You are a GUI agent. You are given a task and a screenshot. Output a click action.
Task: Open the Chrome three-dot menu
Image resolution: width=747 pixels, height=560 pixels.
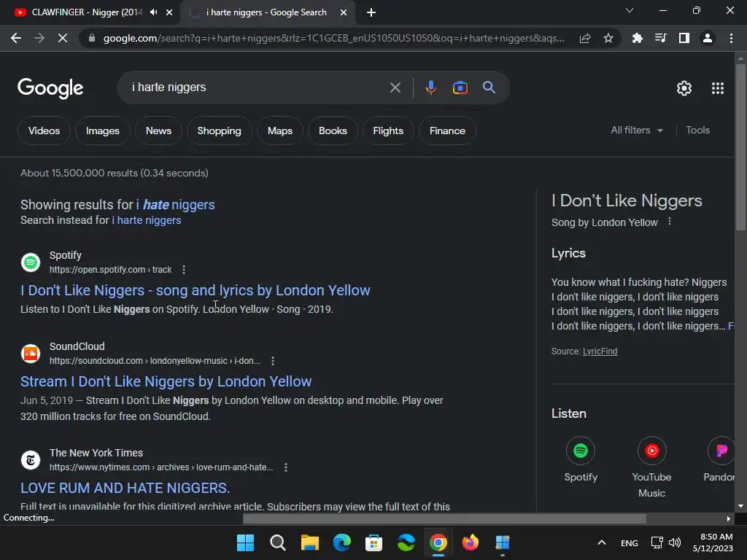click(x=731, y=38)
